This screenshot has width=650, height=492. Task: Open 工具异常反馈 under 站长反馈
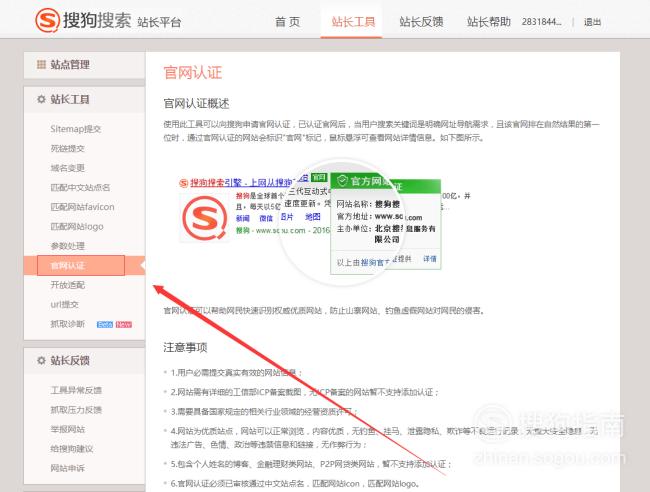76,390
